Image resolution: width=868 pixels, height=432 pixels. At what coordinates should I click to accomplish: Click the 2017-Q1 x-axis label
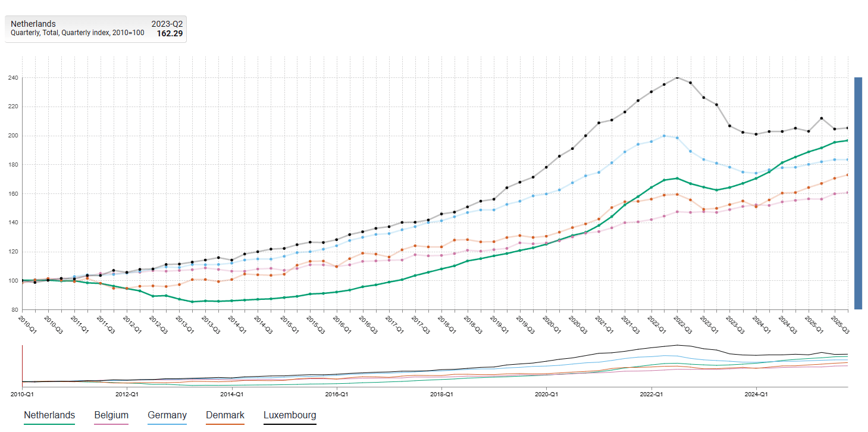click(x=395, y=324)
